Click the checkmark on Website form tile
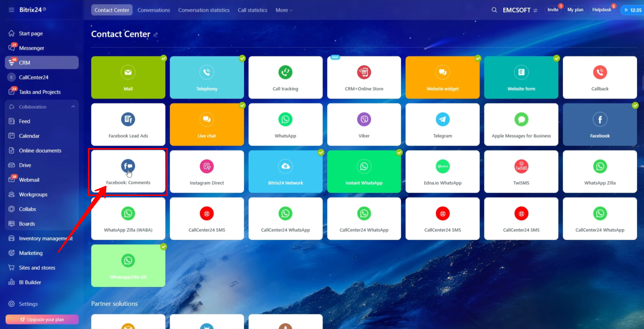This screenshot has width=644, height=329. (x=557, y=58)
